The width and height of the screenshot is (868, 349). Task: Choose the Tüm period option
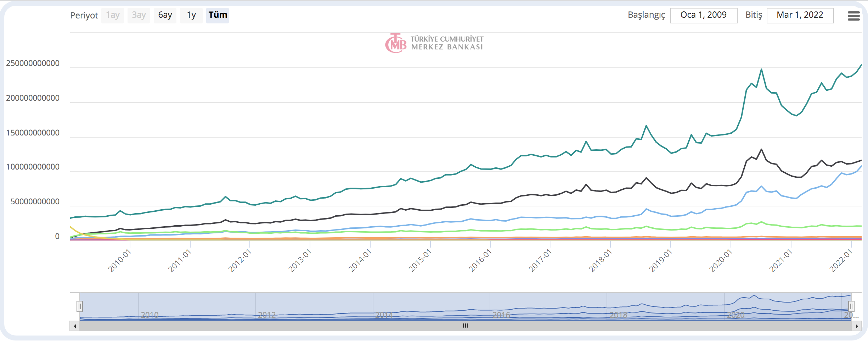218,15
